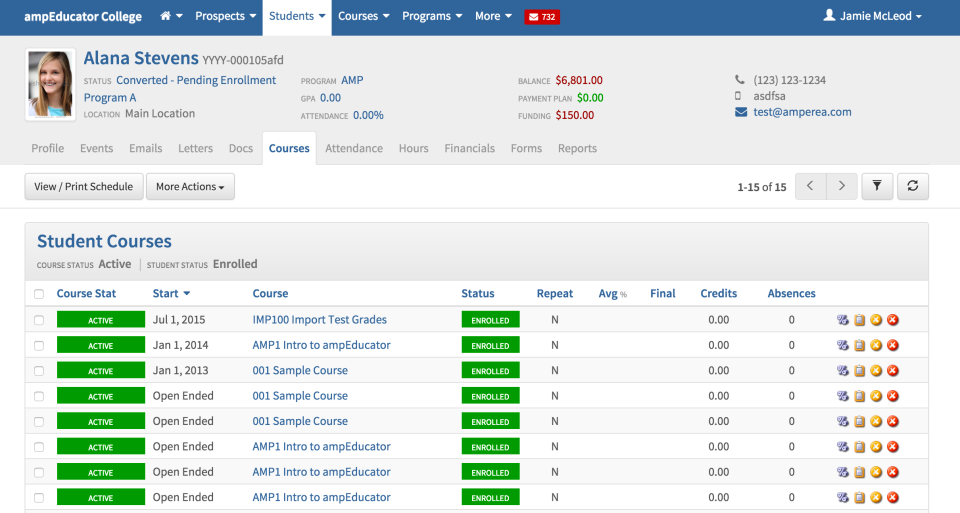
Task: Open clipboard icon for IMP100 Import Test Grades
Action: click(x=860, y=320)
